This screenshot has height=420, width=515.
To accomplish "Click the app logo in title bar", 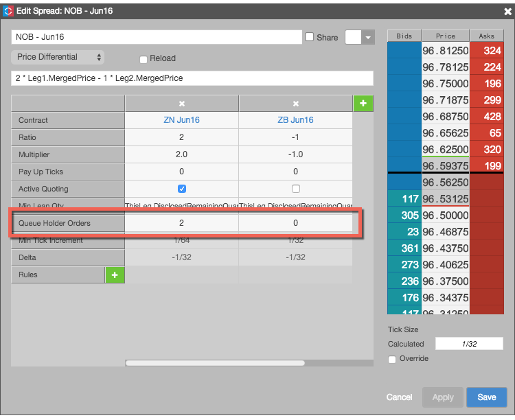I will (x=8, y=11).
